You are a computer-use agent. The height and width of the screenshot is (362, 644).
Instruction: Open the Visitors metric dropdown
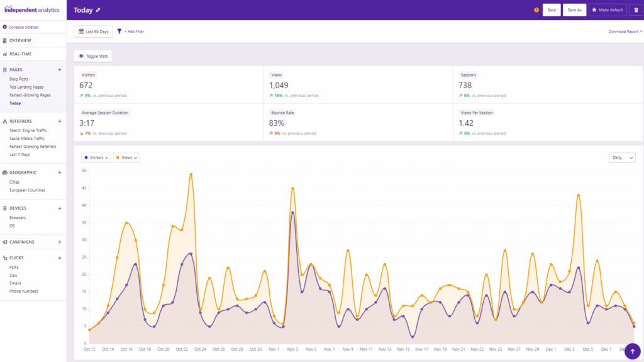(x=96, y=157)
